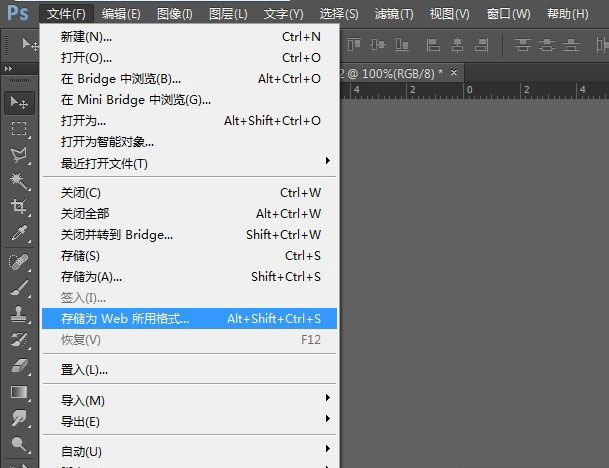Select the Eyedropper tool
609x468 pixels.
pos(19,233)
